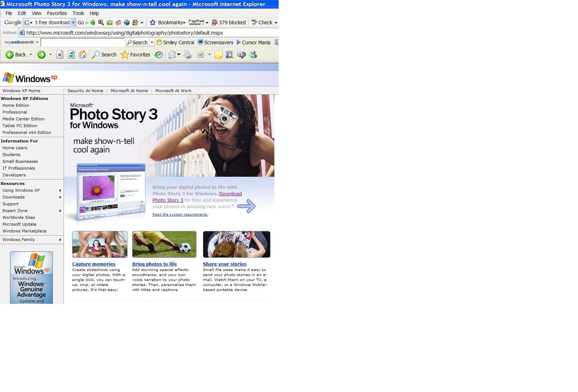Image resolution: width=578 pixels, height=392 pixels.
Task: Click Google toolbar news icon
Action: tap(118, 22)
